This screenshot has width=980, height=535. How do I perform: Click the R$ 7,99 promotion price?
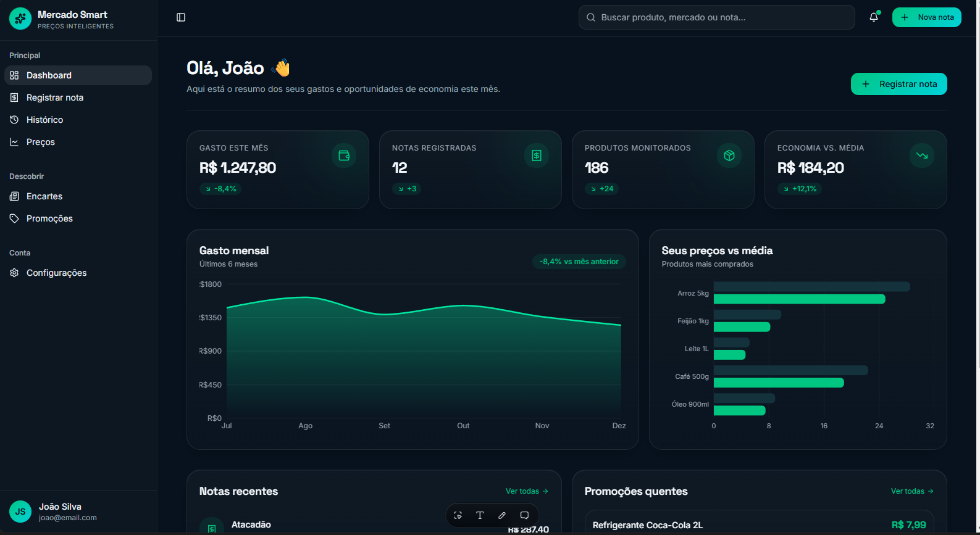[x=908, y=525]
